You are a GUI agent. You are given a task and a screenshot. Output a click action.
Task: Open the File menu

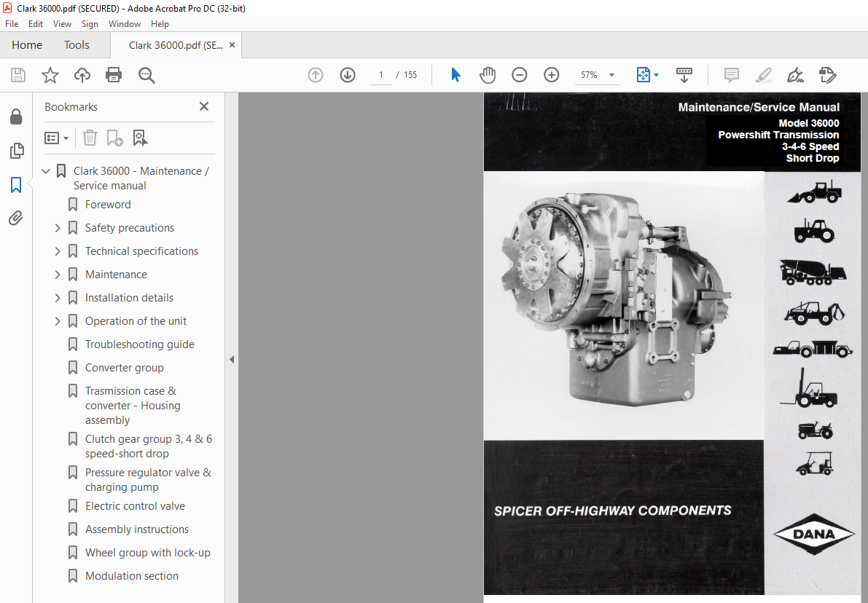coord(12,24)
